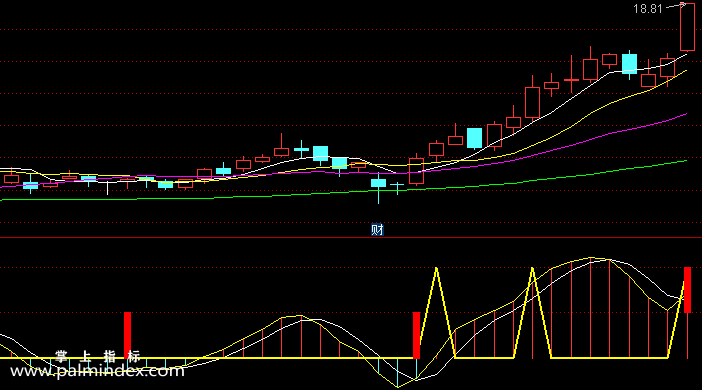702x390 pixels.
Task: Click the first yellow spike peak
Action: (436, 269)
